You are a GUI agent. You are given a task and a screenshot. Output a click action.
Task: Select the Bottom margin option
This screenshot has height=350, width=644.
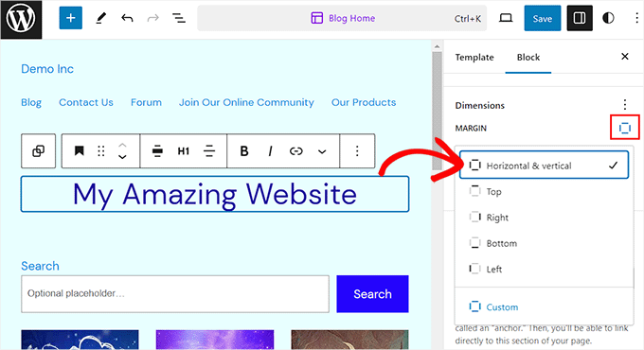[x=544, y=243]
